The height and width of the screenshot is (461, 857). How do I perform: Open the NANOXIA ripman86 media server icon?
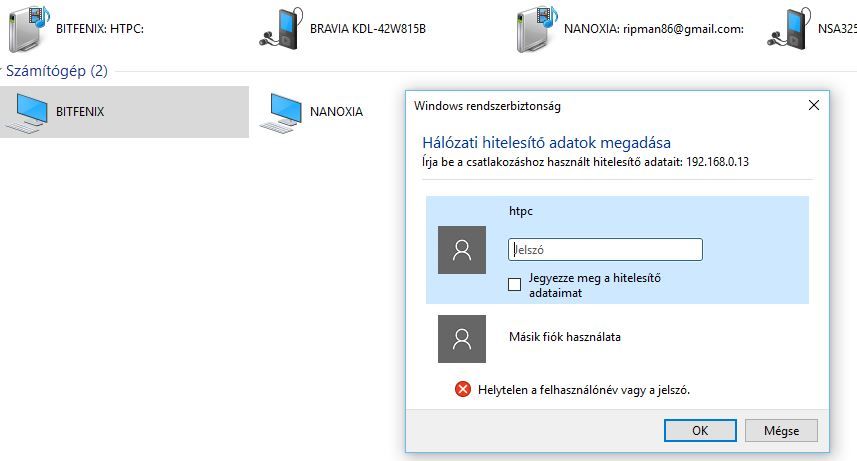click(x=537, y=29)
